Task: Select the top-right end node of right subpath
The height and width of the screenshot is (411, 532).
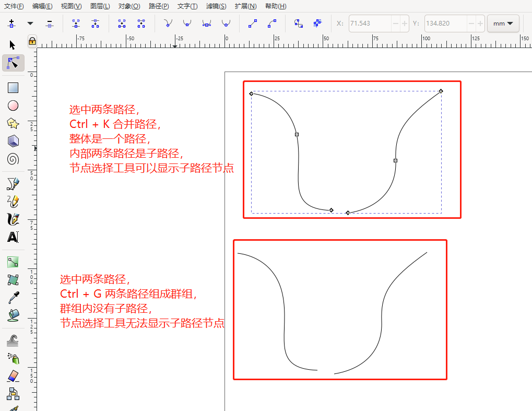Action: 441,91
